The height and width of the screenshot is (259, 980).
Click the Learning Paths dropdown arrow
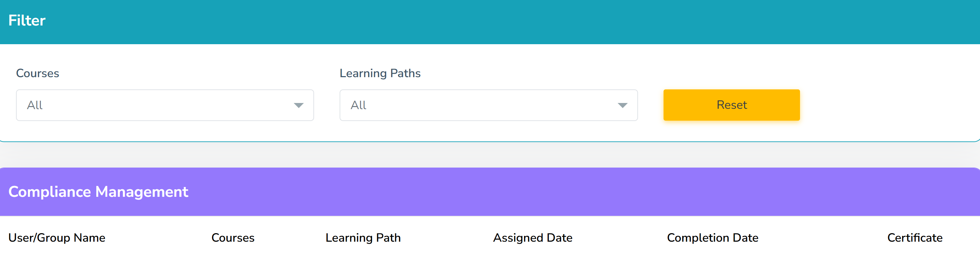pyautogui.click(x=622, y=105)
